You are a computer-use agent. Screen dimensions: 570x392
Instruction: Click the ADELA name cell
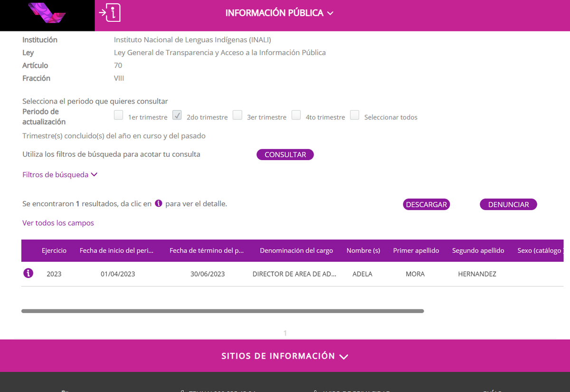362,274
